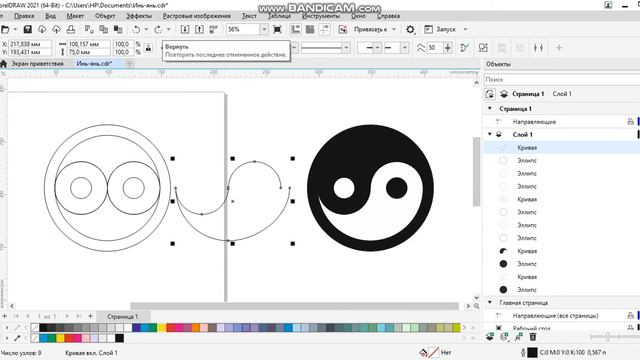Click the Show rulers icon
640x360 pixels.
(296, 29)
